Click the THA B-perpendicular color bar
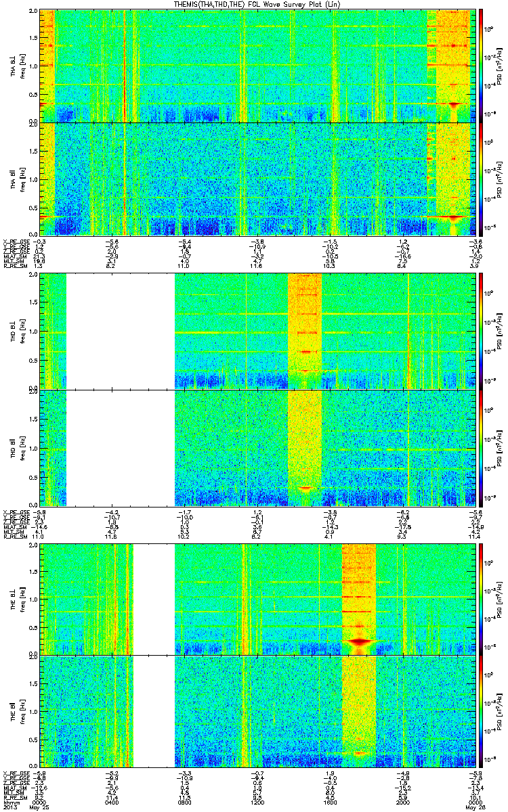Image resolution: width=508 pixels, height=812 pixels. click(482, 66)
